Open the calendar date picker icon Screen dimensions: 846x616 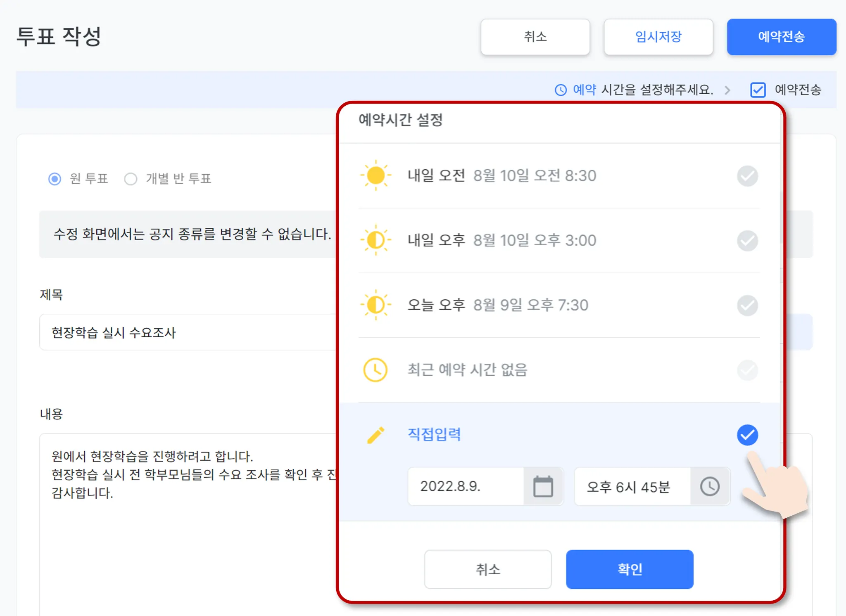tap(543, 486)
